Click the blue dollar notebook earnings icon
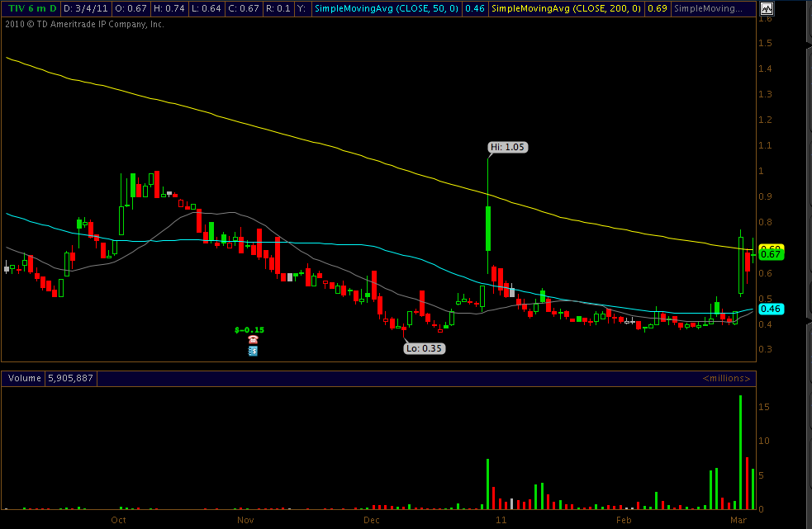The image size is (812, 529). coord(253,351)
